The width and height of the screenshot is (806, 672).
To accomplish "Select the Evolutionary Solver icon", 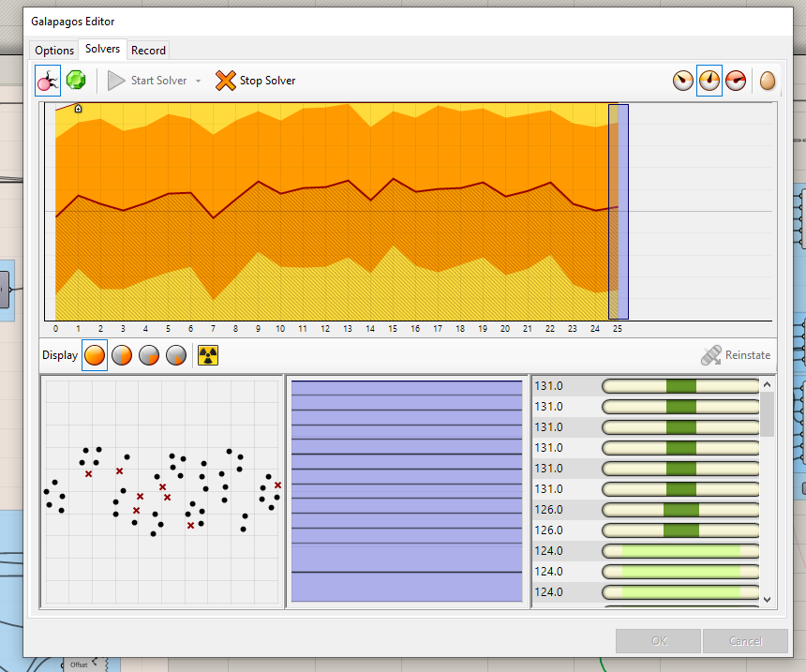I will tap(48, 81).
